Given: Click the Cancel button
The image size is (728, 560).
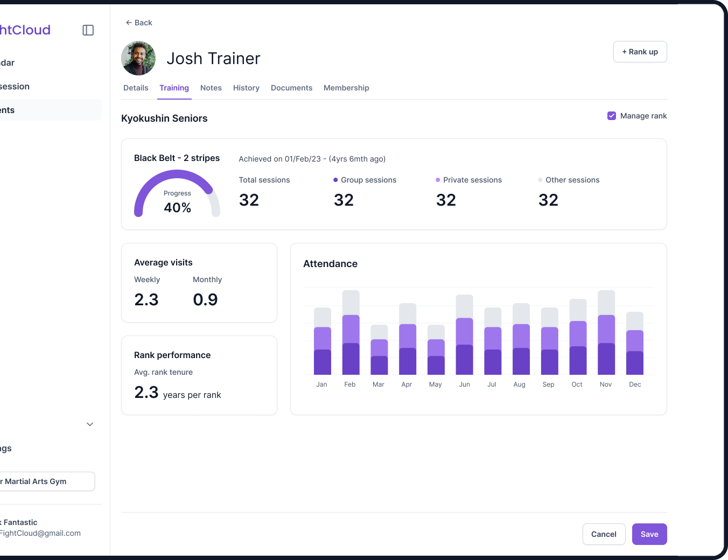Looking at the screenshot, I should (604, 534).
